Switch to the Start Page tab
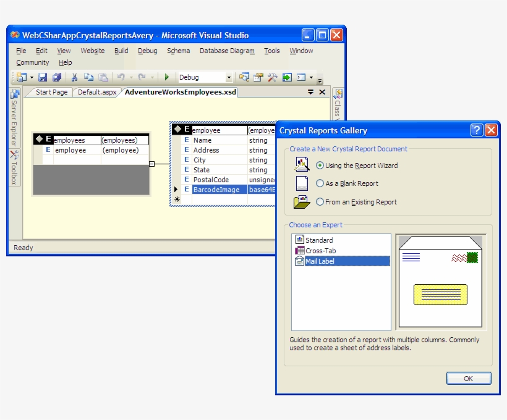Viewport: 507px width, 420px height. 52,92
